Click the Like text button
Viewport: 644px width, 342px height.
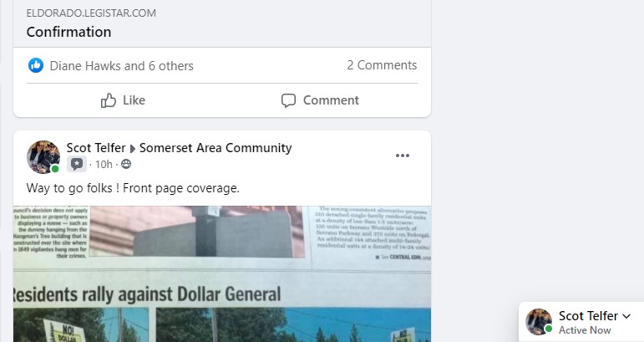(x=134, y=100)
